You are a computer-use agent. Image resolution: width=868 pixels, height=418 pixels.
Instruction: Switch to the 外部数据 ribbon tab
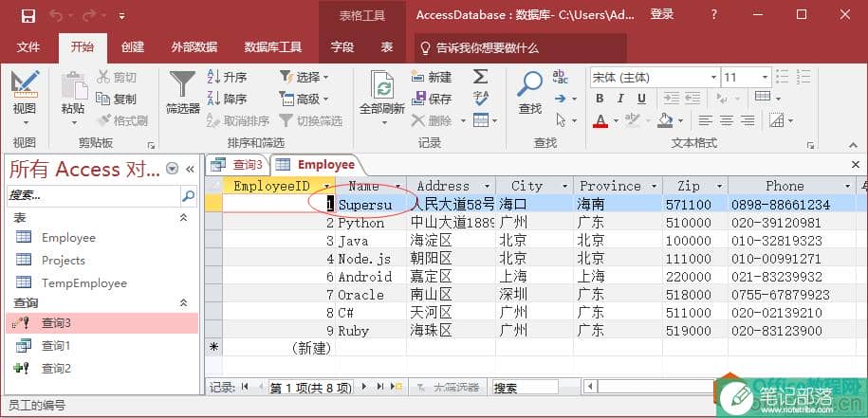coord(194,47)
